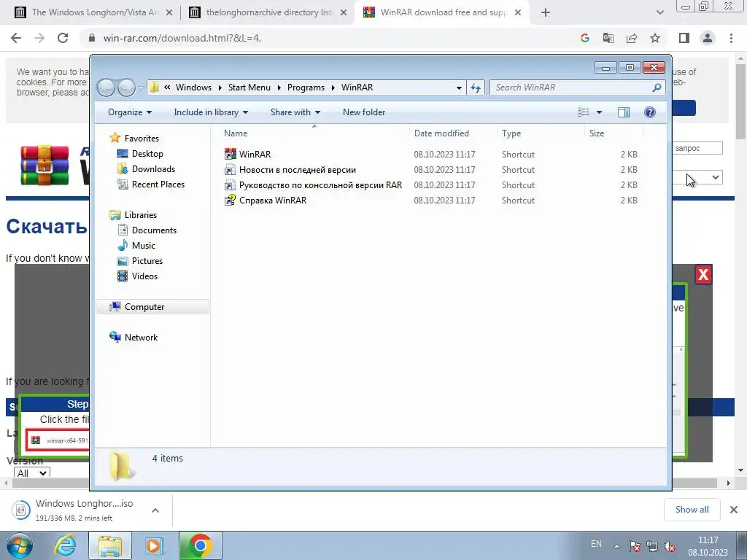Open Chrome three-dot menu
This screenshot has height=560, width=747.
[731, 38]
